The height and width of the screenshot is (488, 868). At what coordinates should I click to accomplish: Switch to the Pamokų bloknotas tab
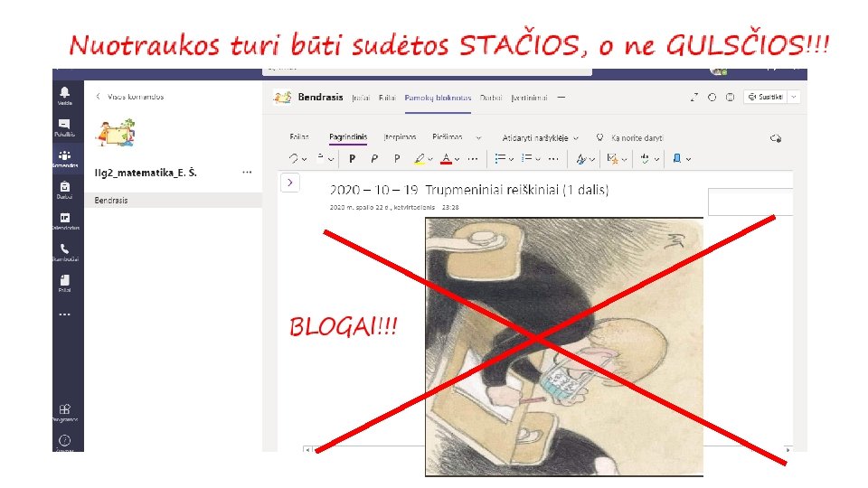tap(438, 98)
